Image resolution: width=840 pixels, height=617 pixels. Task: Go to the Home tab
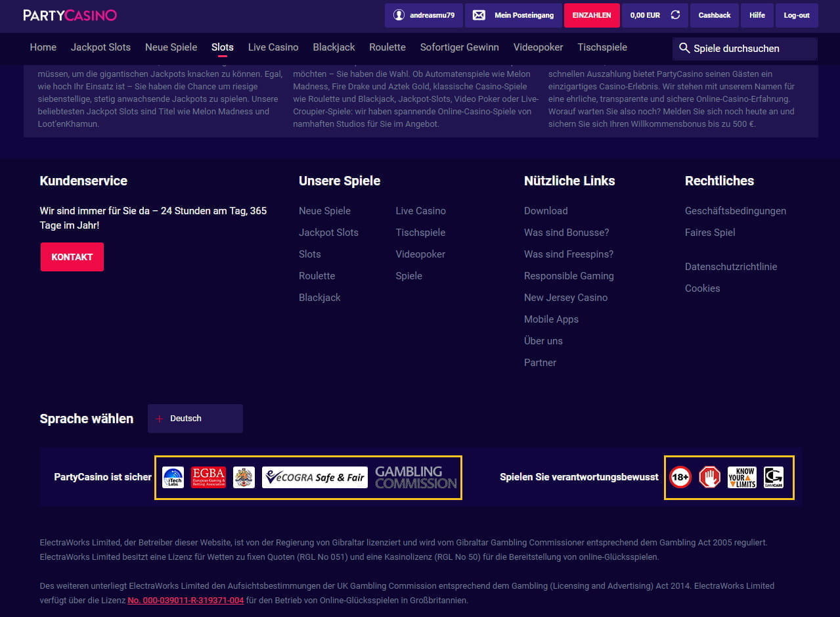click(x=43, y=47)
